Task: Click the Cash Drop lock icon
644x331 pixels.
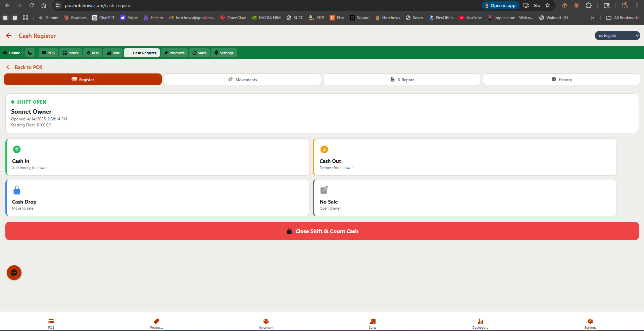Action: coord(17,190)
